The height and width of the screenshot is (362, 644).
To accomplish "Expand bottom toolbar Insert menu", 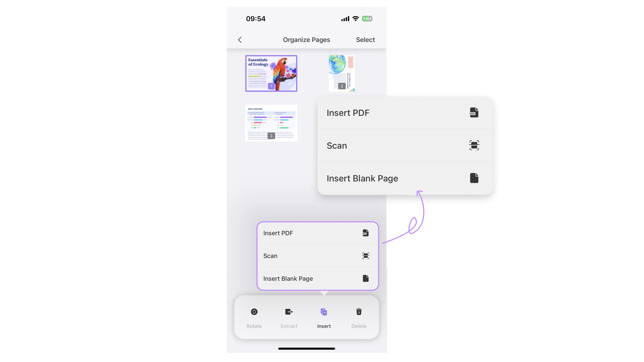I will [x=324, y=317].
